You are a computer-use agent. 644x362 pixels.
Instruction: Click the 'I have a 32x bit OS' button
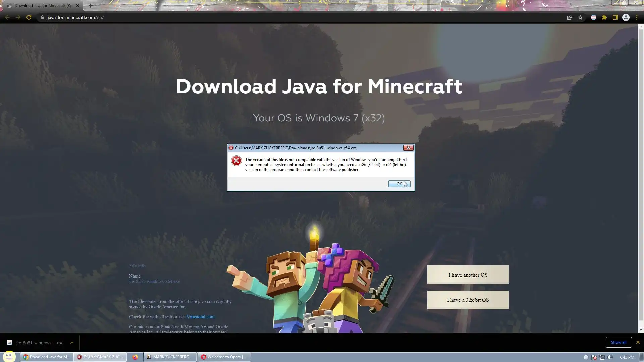(468, 300)
